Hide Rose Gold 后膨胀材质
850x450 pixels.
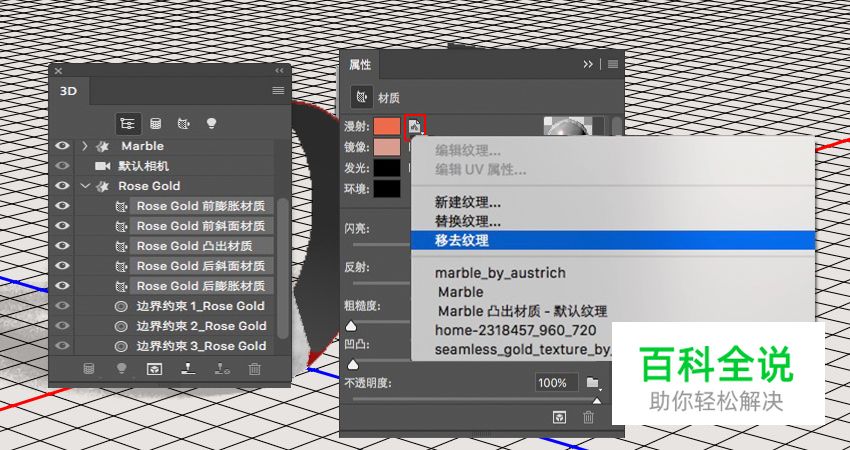(x=63, y=286)
